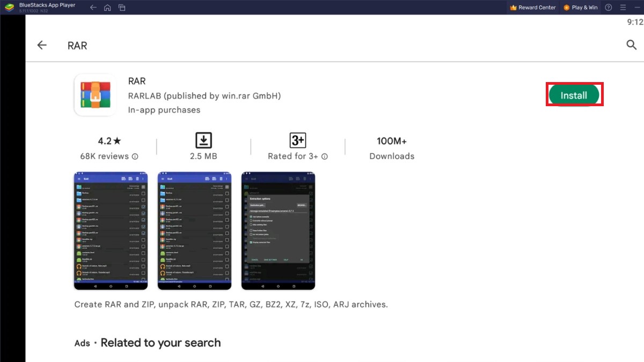Click the 'Rated for 3+' info icon
The image size is (644, 362).
[x=325, y=157]
